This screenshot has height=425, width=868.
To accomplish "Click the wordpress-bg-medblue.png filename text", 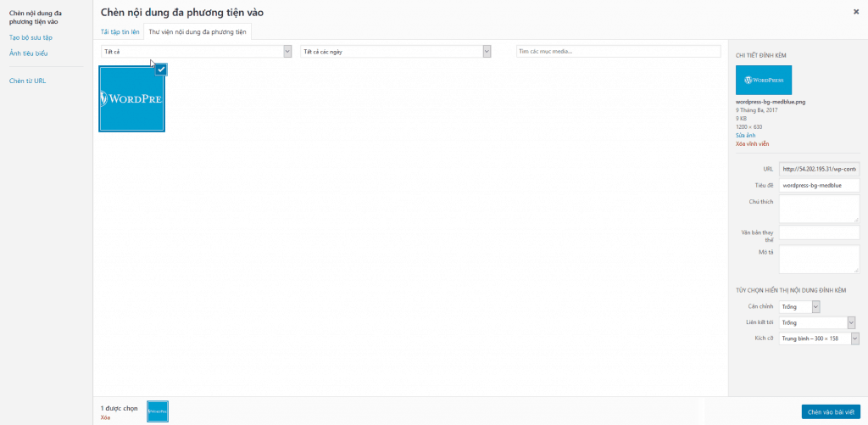I will point(771,103).
